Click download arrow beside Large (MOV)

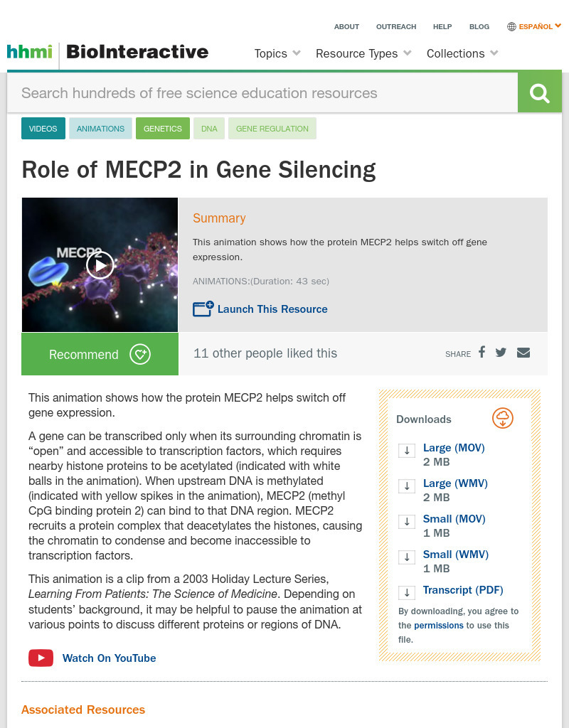pos(407,450)
